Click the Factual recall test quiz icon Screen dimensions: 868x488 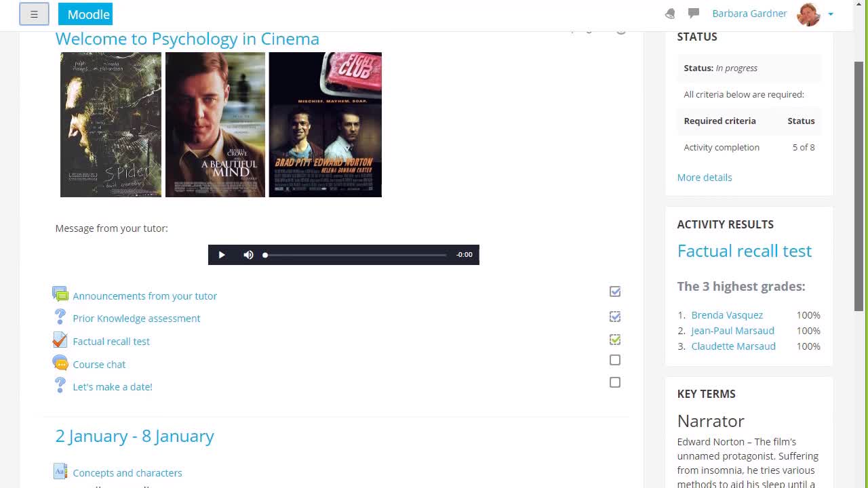click(x=60, y=340)
